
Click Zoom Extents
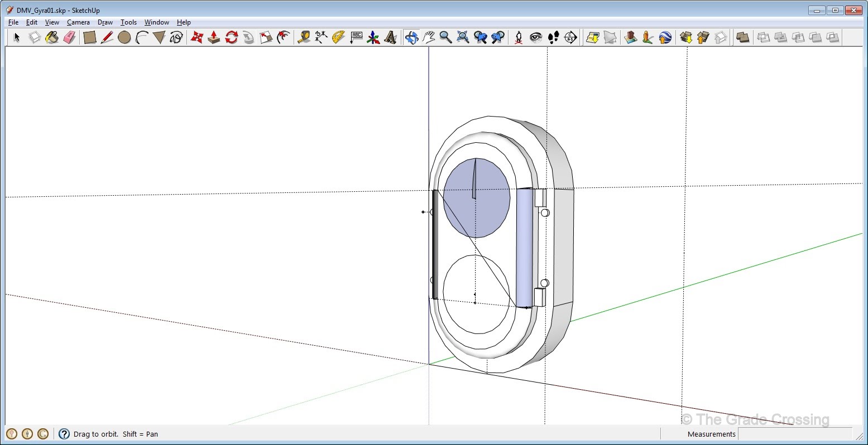(463, 37)
